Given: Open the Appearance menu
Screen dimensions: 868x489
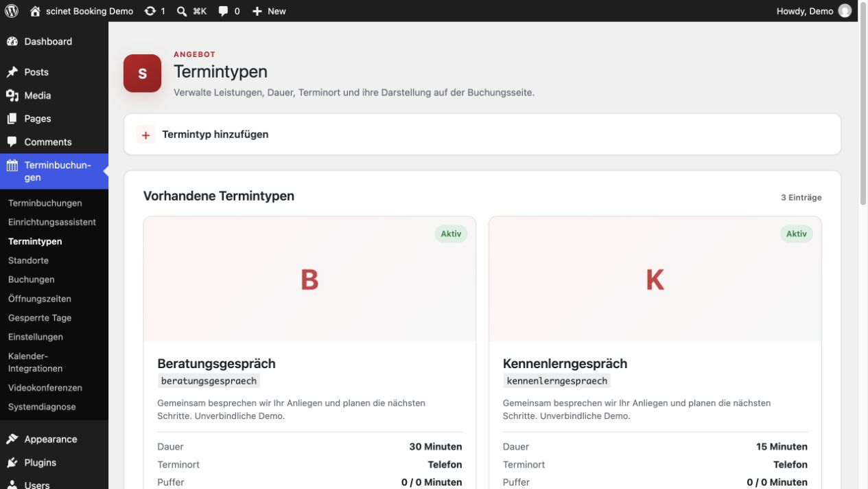Looking at the screenshot, I should click(x=51, y=440).
